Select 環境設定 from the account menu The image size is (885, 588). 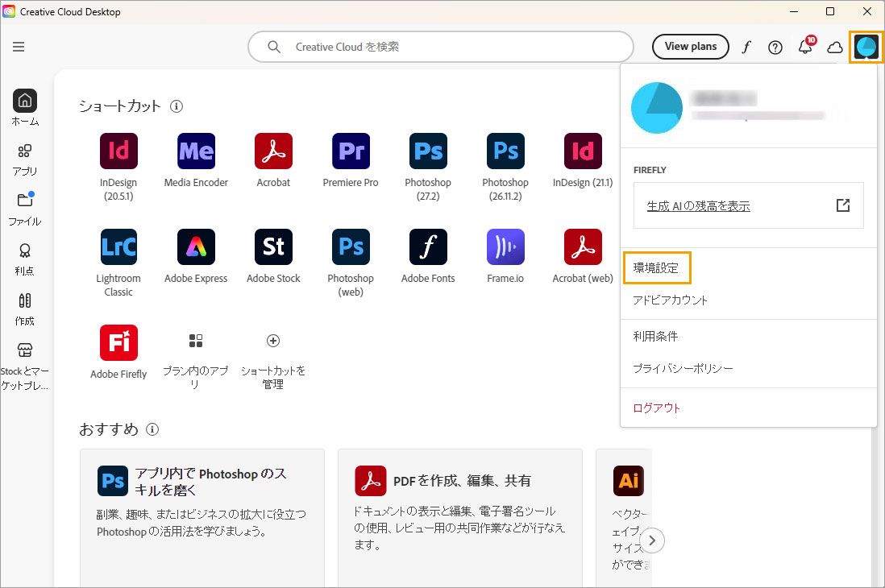657,267
